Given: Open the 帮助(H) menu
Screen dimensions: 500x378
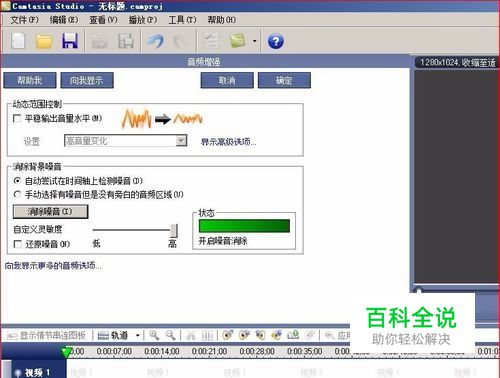Looking at the screenshot, I should [x=222, y=20].
